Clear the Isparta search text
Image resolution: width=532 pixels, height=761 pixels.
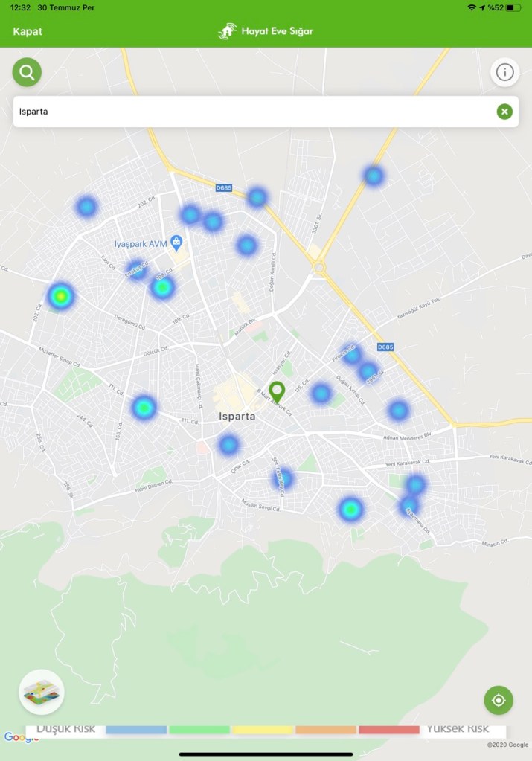(504, 112)
